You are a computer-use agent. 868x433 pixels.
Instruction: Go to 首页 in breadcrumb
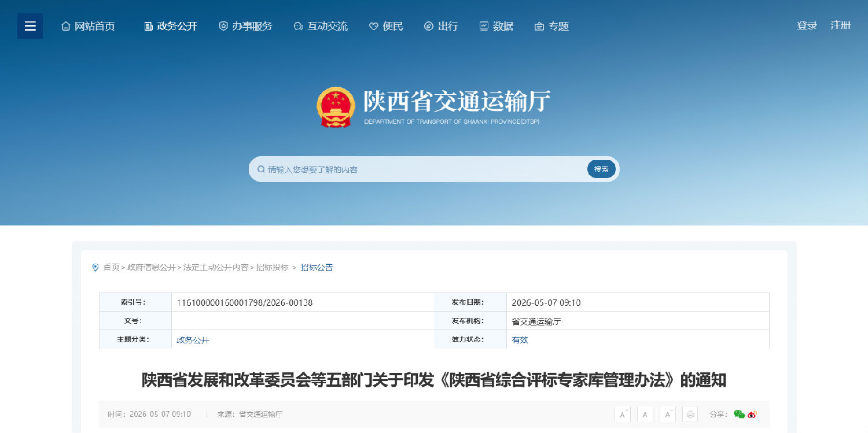click(111, 268)
